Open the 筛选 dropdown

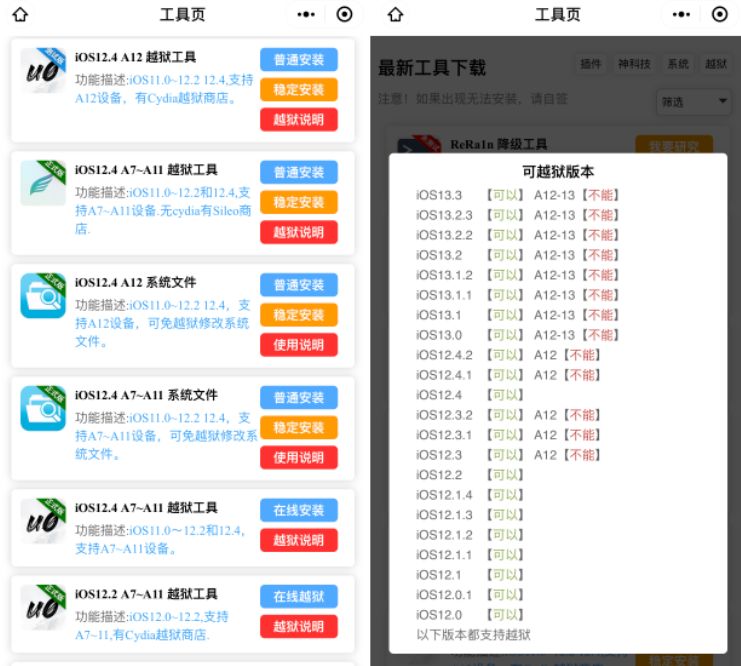693,102
